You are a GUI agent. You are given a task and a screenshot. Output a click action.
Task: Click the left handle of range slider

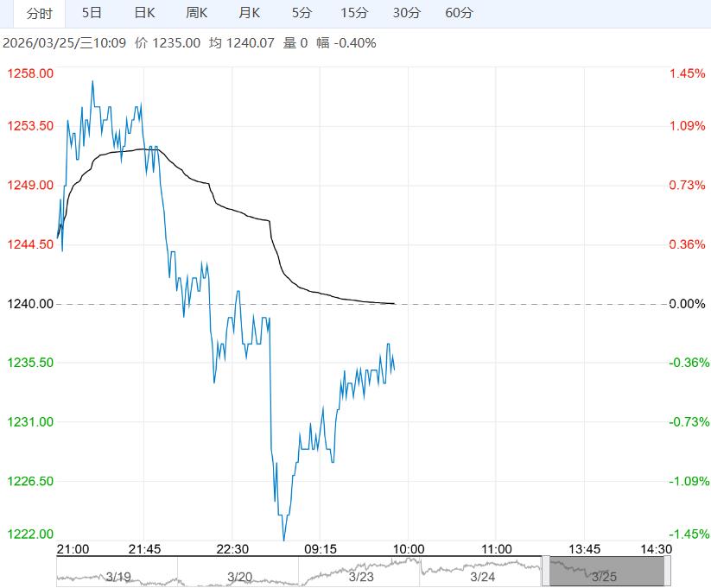(x=545, y=572)
